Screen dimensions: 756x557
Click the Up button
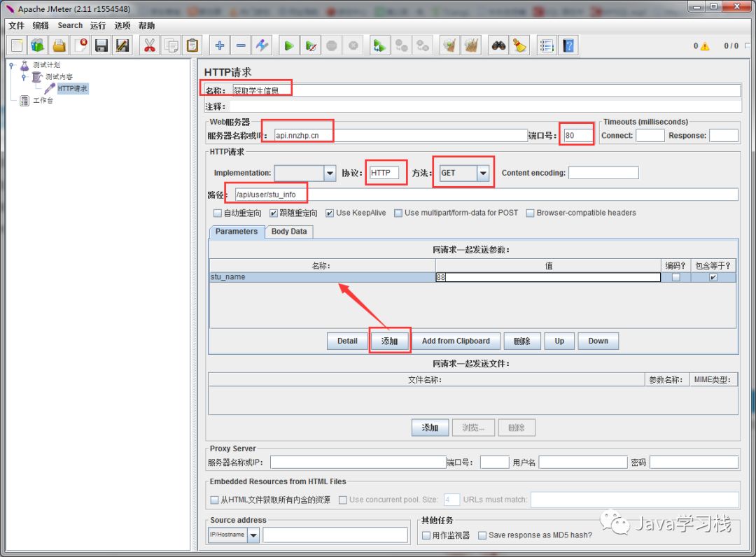(x=559, y=341)
